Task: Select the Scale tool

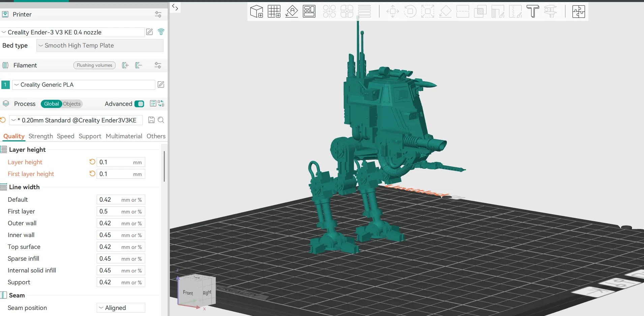Action: tap(428, 11)
